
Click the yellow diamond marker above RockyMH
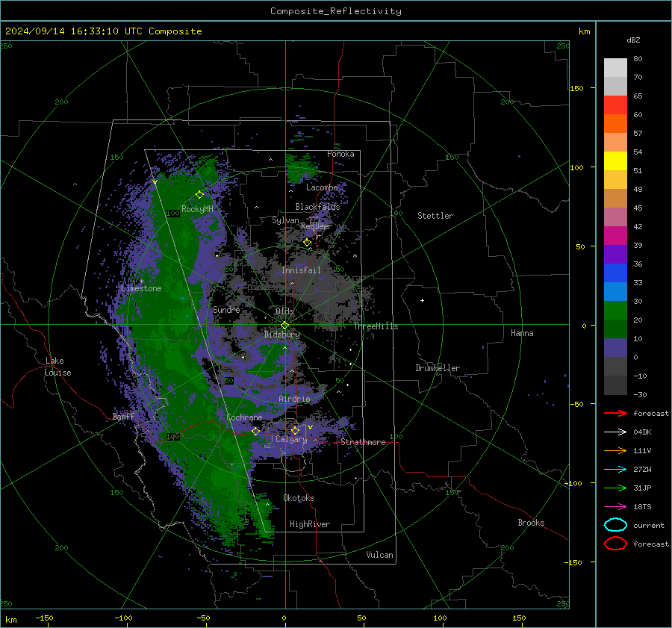coord(199,195)
